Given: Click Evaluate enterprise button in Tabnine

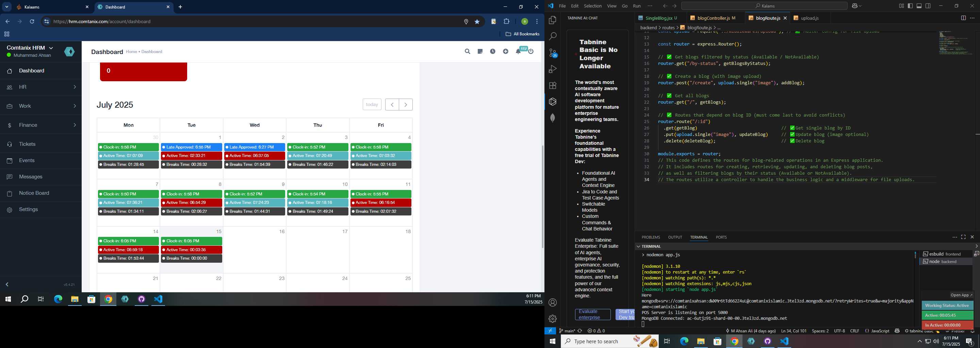Looking at the screenshot, I should point(592,315).
